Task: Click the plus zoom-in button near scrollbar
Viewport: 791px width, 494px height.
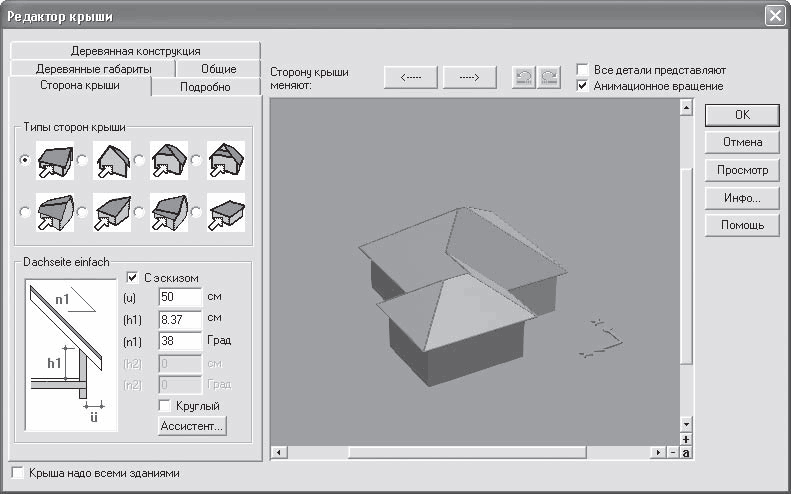Action: [x=686, y=440]
